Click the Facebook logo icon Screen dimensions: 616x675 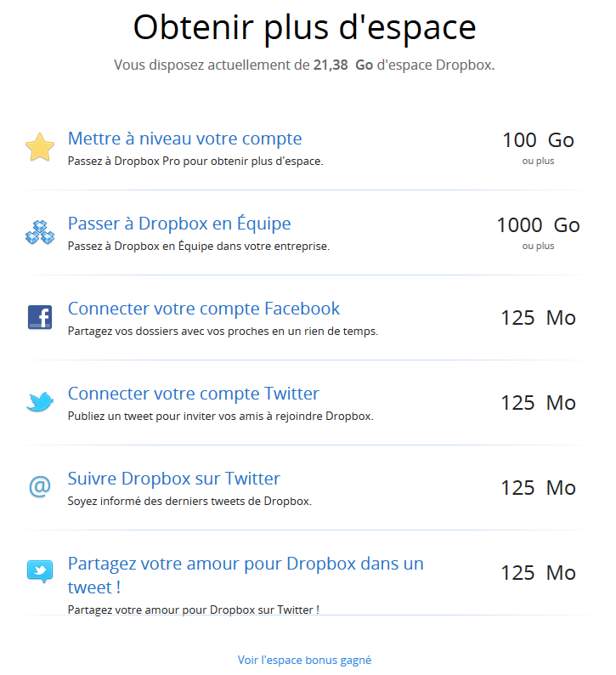coord(40,317)
